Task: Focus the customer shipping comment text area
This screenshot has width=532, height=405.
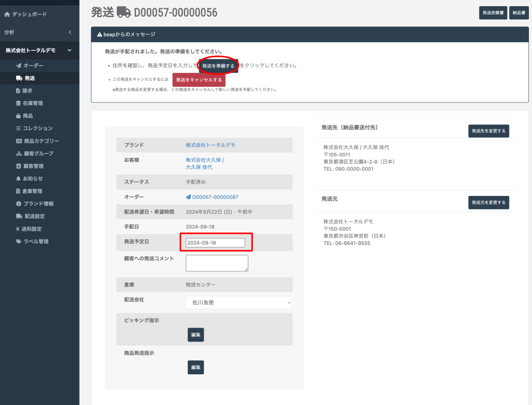Action: pos(217,263)
